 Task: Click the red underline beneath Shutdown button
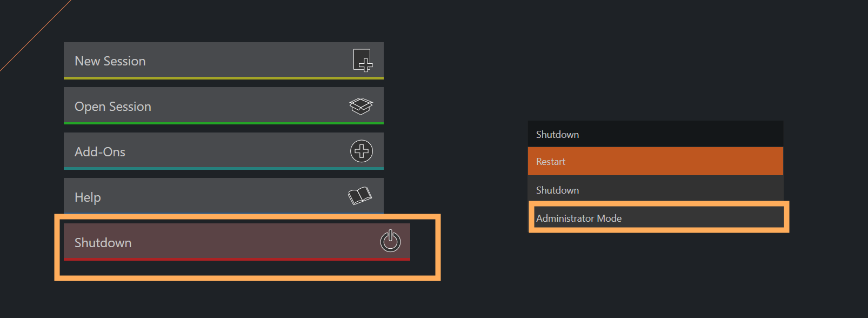pyautogui.click(x=237, y=260)
